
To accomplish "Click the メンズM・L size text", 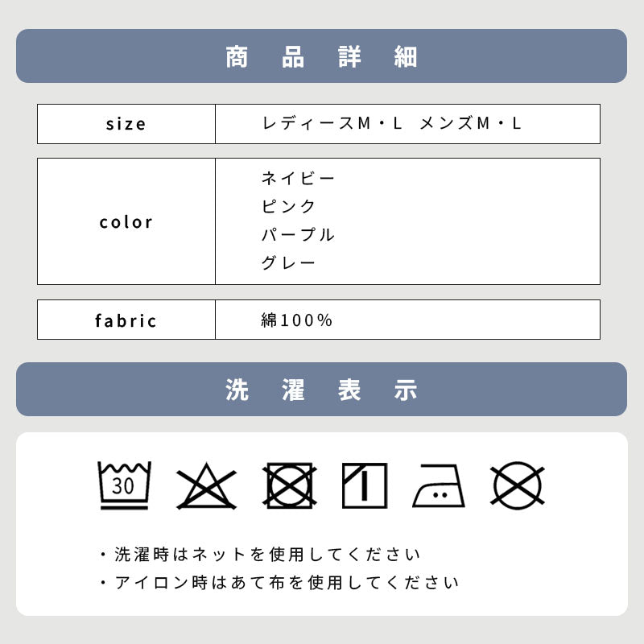I will click(471, 124).
